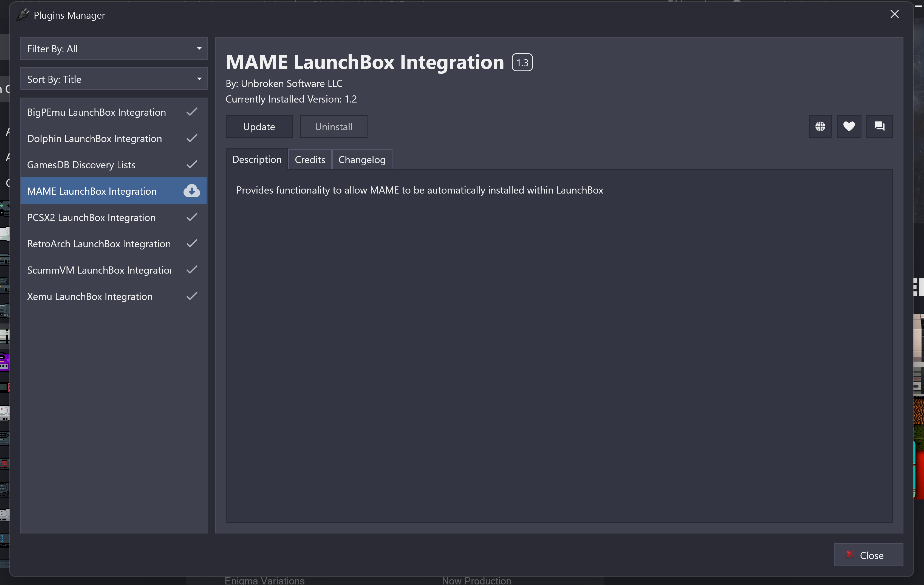
Task: Click the heart donate icon
Action: pyautogui.click(x=849, y=126)
